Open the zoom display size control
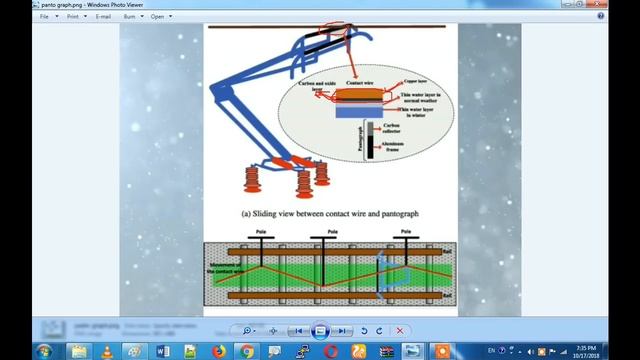 coord(249,331)
